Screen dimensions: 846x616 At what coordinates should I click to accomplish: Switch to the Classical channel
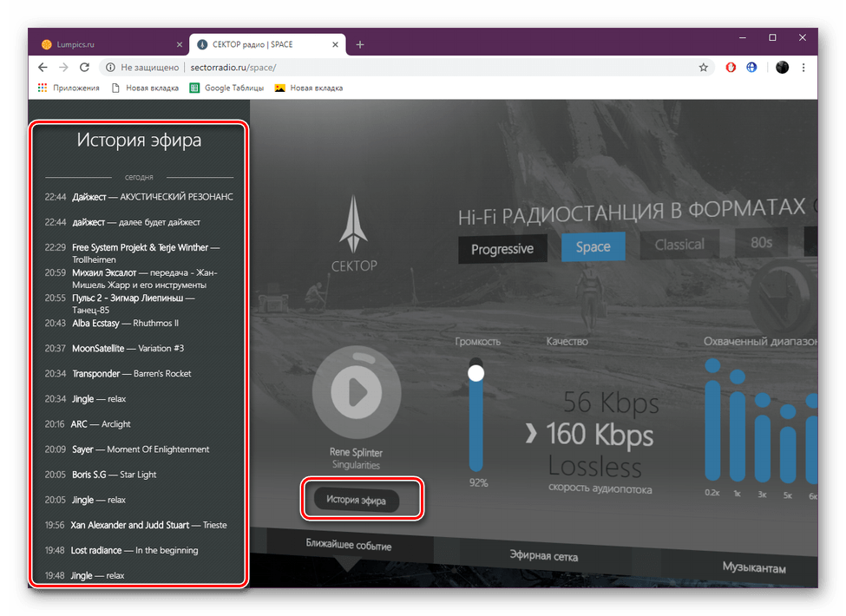pos(679,245)
